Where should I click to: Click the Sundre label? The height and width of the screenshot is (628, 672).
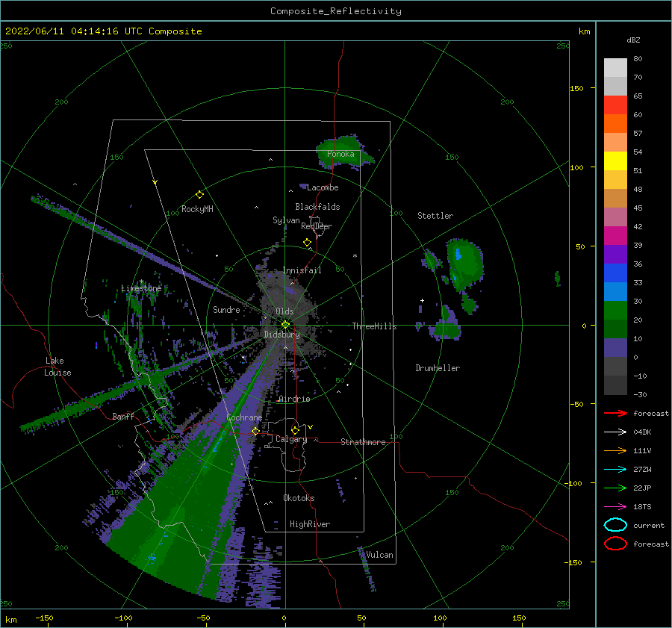[x=226, y=309]
